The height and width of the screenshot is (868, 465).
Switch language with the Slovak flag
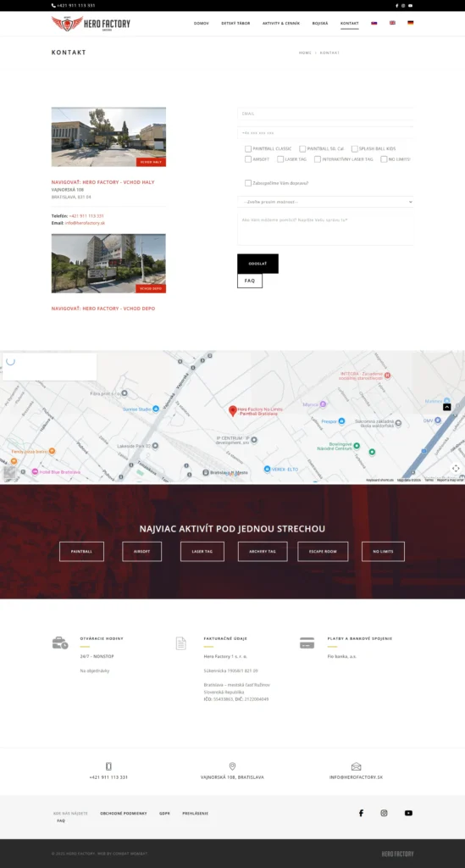pyautogui.click(x=374, y=23)
